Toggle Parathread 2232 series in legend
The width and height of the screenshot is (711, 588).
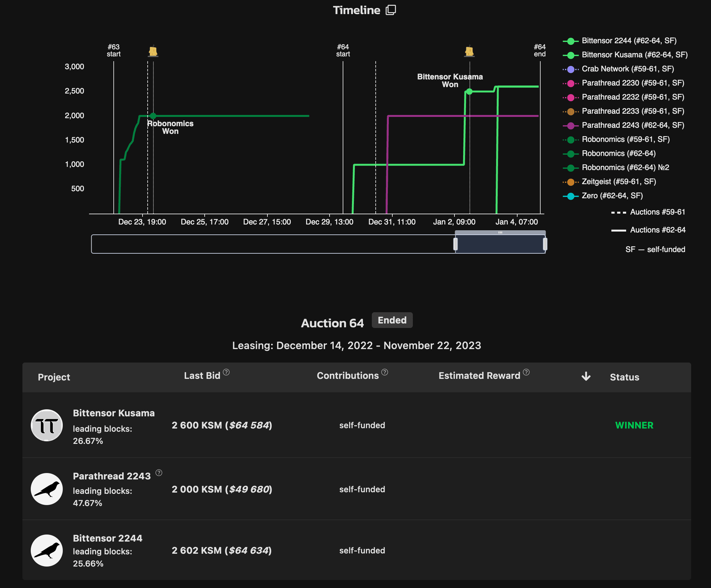coord(623,97)
